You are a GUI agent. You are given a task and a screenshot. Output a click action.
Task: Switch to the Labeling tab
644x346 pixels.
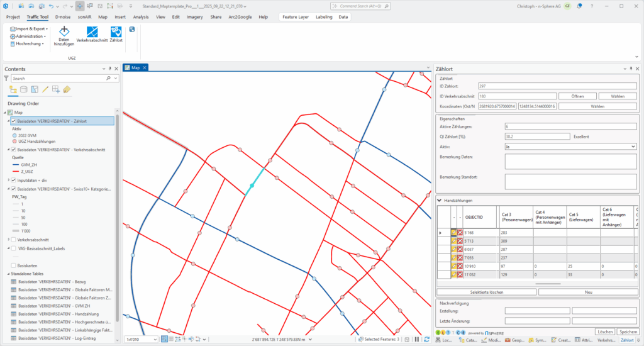click(x=324, y=17)
